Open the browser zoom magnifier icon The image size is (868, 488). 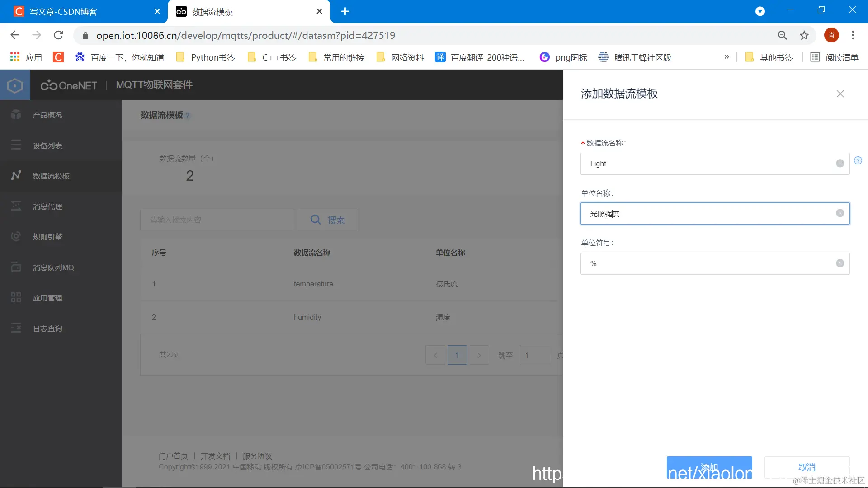pos(782,35)
